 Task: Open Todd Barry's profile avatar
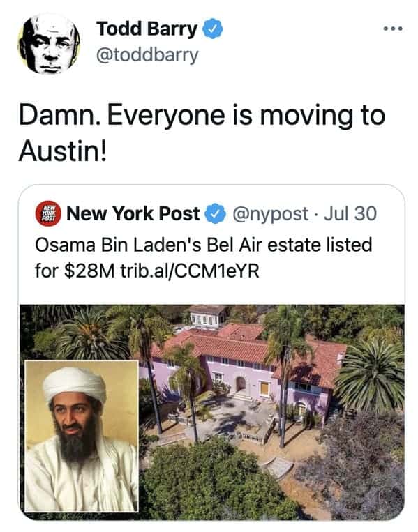49,43
